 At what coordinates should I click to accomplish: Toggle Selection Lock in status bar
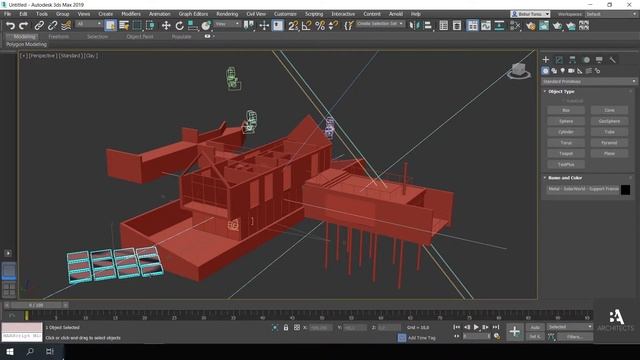point(286,327)
